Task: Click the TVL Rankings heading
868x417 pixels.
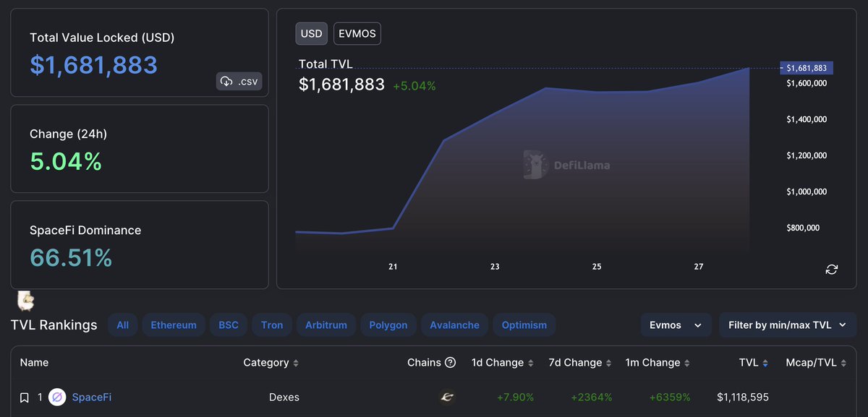Action: pyautogui.click(x=54, y=325)
